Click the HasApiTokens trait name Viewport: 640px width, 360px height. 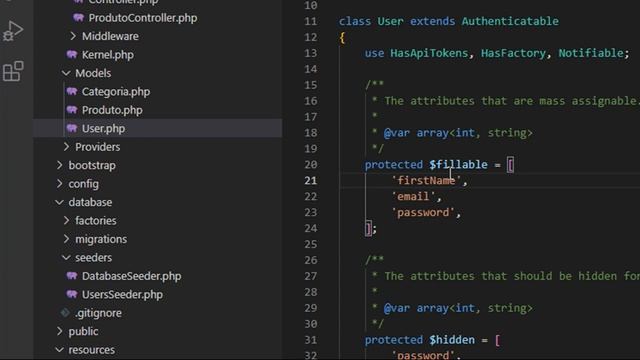click(x=429, y=53)
